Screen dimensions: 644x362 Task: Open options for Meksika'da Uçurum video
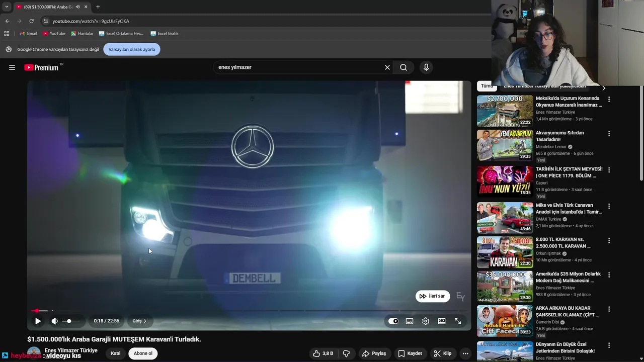pos(609,100)
